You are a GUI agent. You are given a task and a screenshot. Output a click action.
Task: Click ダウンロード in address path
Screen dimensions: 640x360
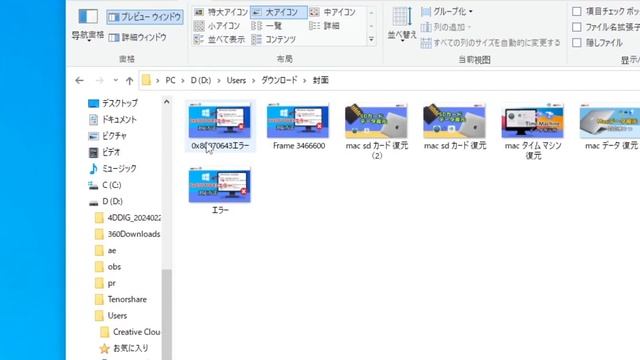[279, 80]
